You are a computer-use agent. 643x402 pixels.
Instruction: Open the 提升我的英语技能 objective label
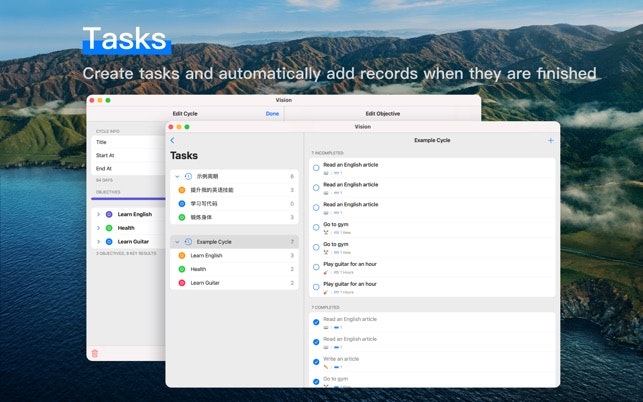[x=212, y=190]
